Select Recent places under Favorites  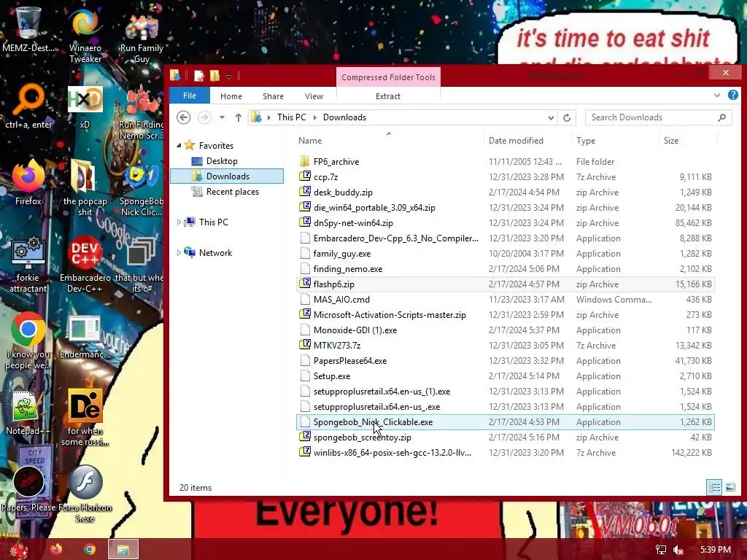pos(233,192)
